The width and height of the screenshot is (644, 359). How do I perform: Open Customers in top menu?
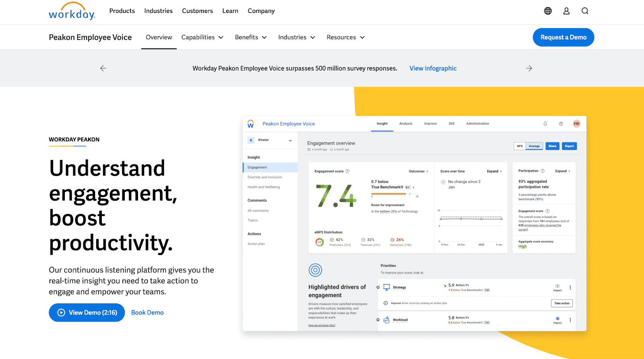[197, 11]
